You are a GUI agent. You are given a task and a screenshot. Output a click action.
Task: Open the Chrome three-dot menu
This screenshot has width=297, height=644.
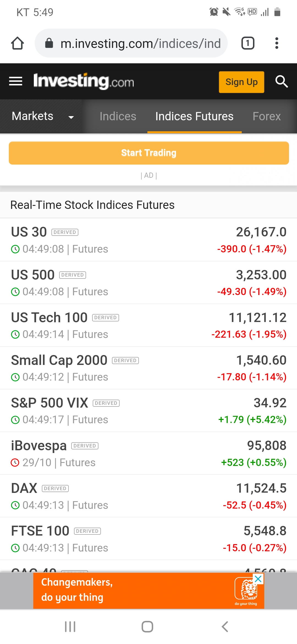277,43
